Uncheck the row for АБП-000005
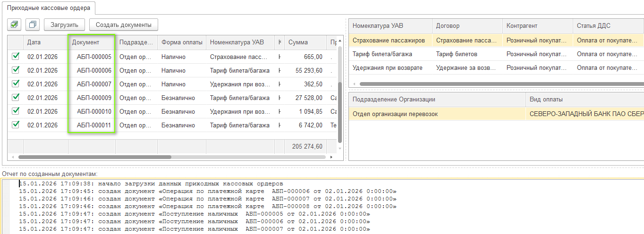Image resolution: width=644 pixels, height=234 pixels. click(16, 57)
